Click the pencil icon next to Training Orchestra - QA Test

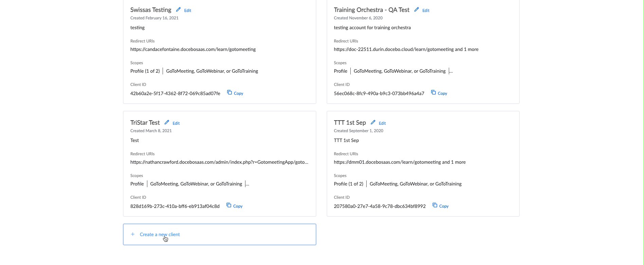(x=417, y=10)
